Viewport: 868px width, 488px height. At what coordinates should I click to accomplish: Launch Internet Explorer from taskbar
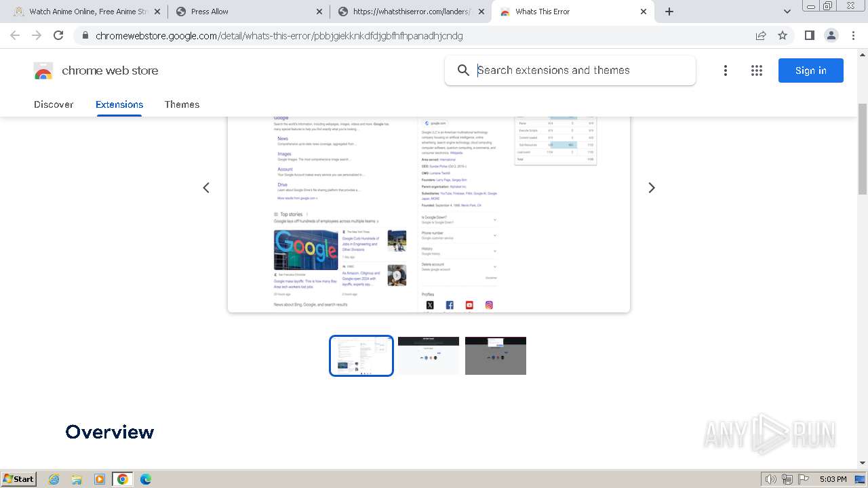click(54, 479)
